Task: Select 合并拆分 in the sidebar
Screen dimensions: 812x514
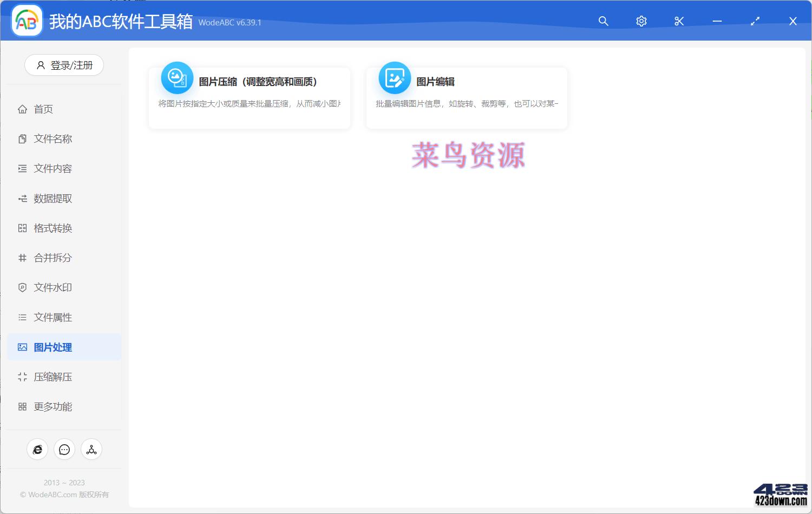Action: coord(53,258)
